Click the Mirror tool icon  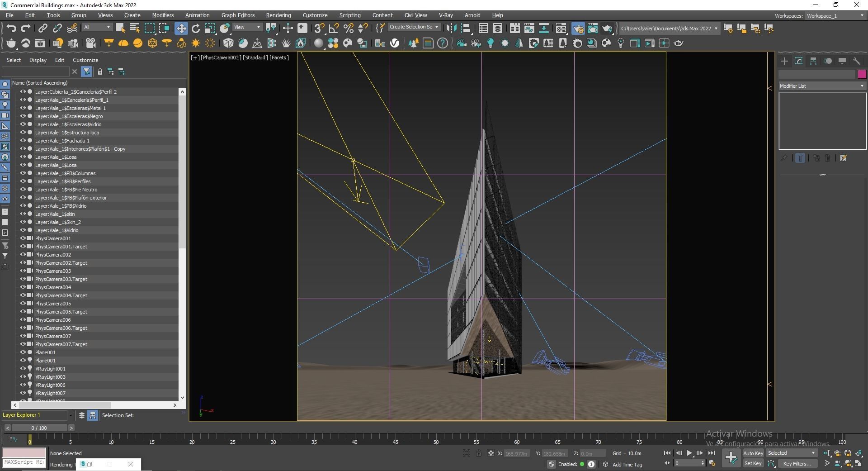click(451, 29)
